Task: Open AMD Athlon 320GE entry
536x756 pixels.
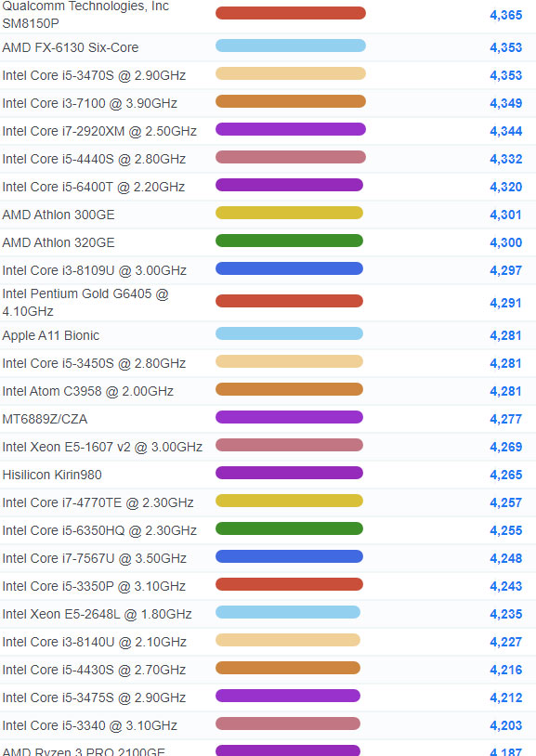Action: 59,242
